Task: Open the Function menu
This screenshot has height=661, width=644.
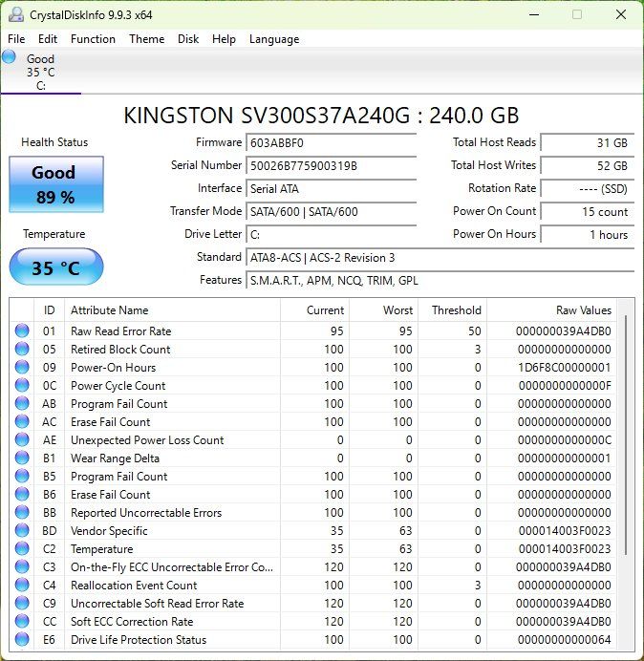Action: 93,39
